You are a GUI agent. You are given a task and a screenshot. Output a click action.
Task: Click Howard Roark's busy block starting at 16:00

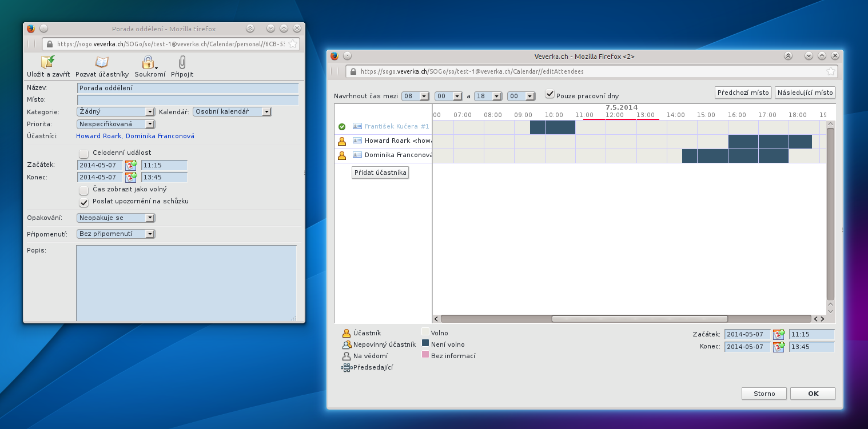pyautogui.click(x=770, y=142)
